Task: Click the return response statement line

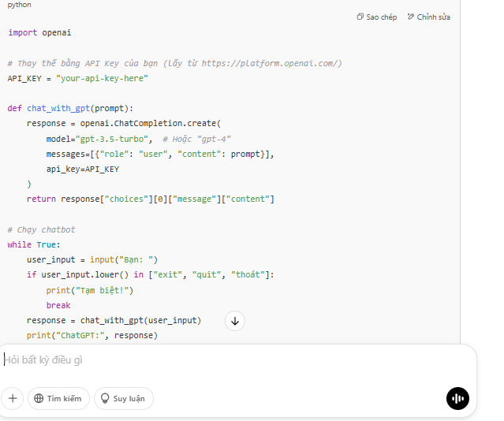Action: point(150,199)
